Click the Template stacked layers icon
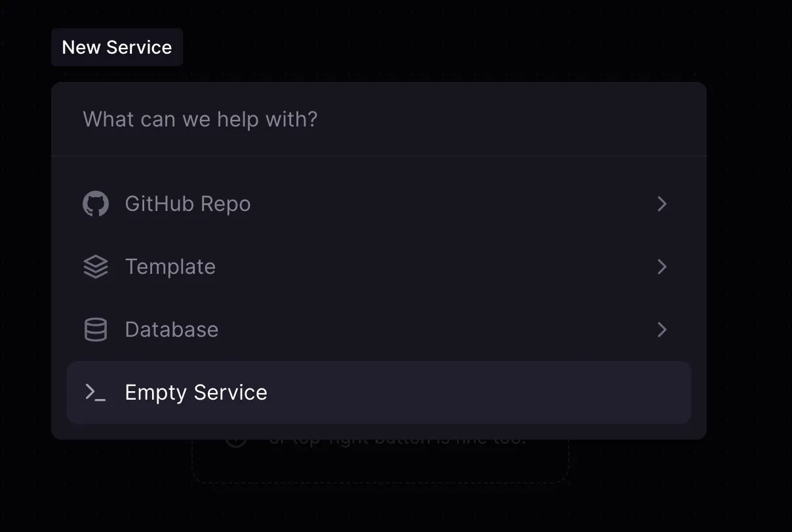Image resolution: width=792 pixels, height=532 pixels. click(x=96, y=267)
